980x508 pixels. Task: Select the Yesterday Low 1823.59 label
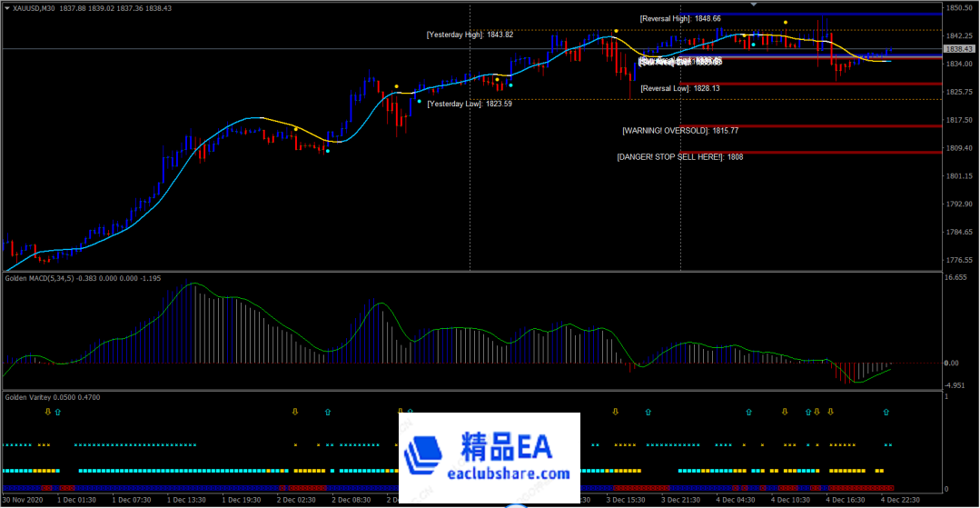point(470,104)
